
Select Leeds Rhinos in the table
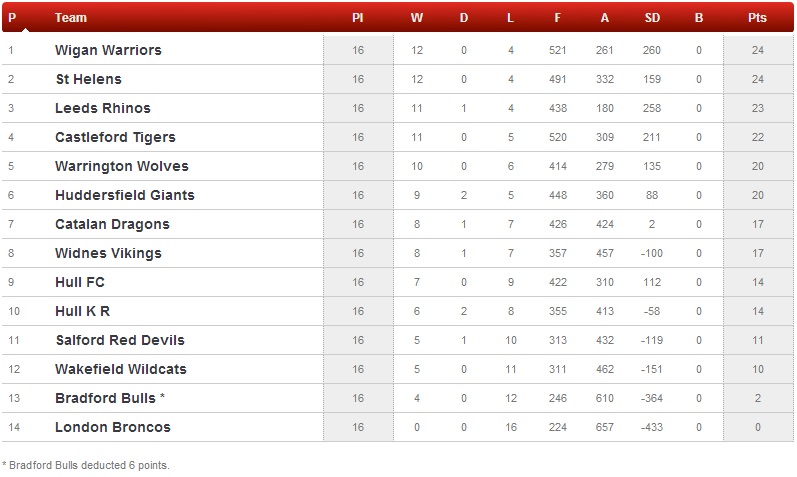tap(103, 108)
